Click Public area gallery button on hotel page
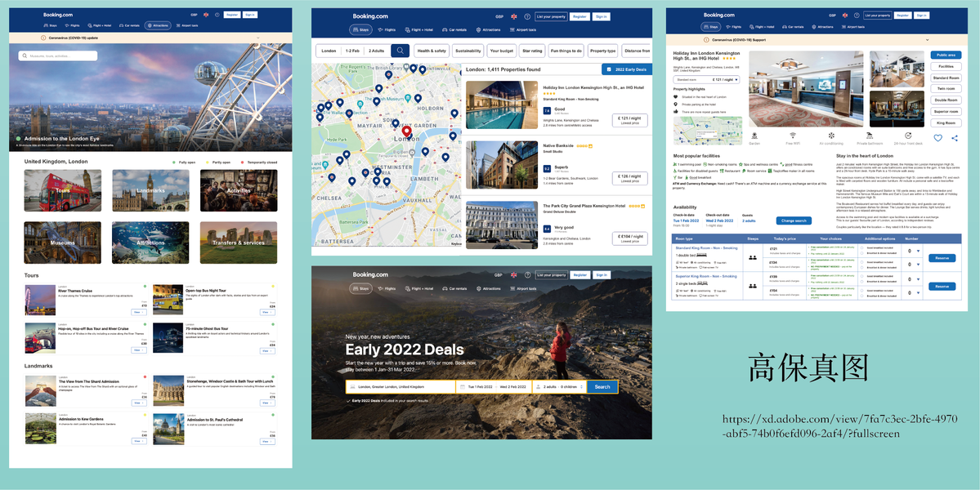 point(946,55)
